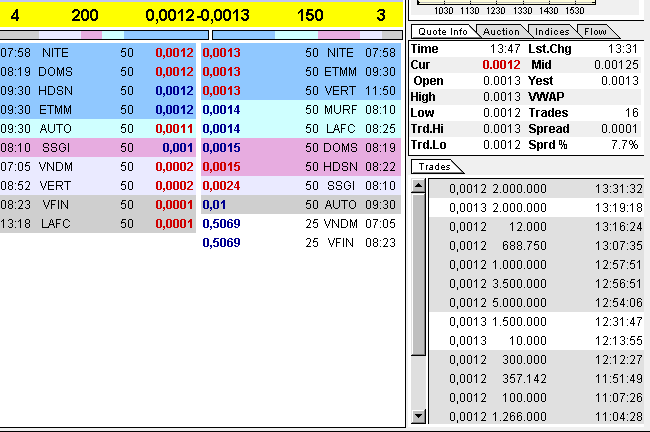Click trades list scroll up arrow

click(418, 186)
